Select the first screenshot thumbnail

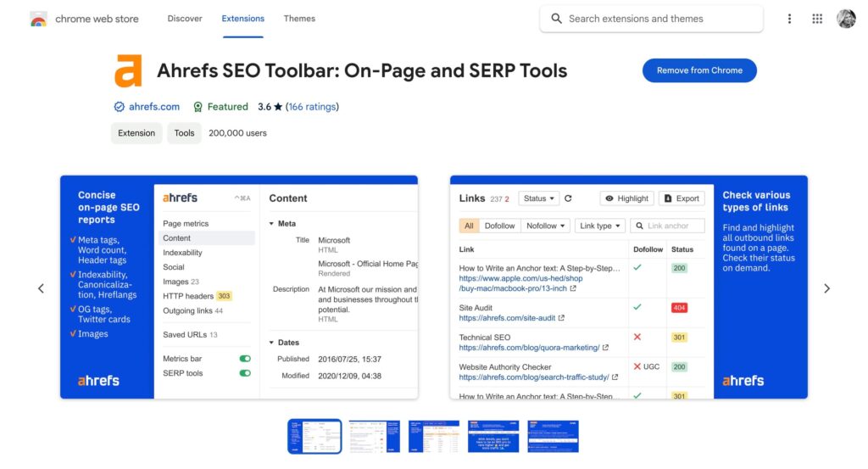(314, 436)
